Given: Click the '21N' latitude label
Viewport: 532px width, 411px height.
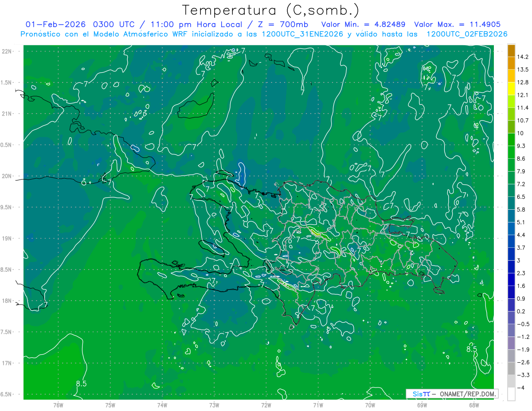Looking at the screenshot, I should pos(7,114).
